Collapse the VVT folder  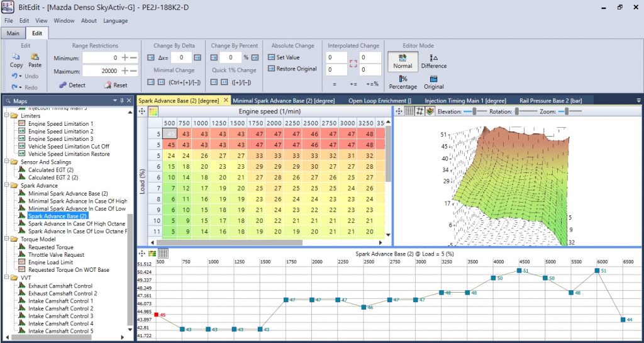(6, 278)
